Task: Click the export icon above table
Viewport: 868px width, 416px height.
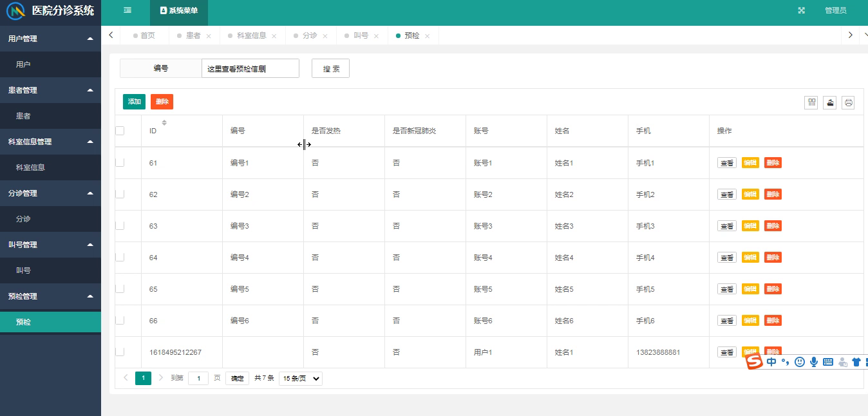Action: tap(830, 102)
